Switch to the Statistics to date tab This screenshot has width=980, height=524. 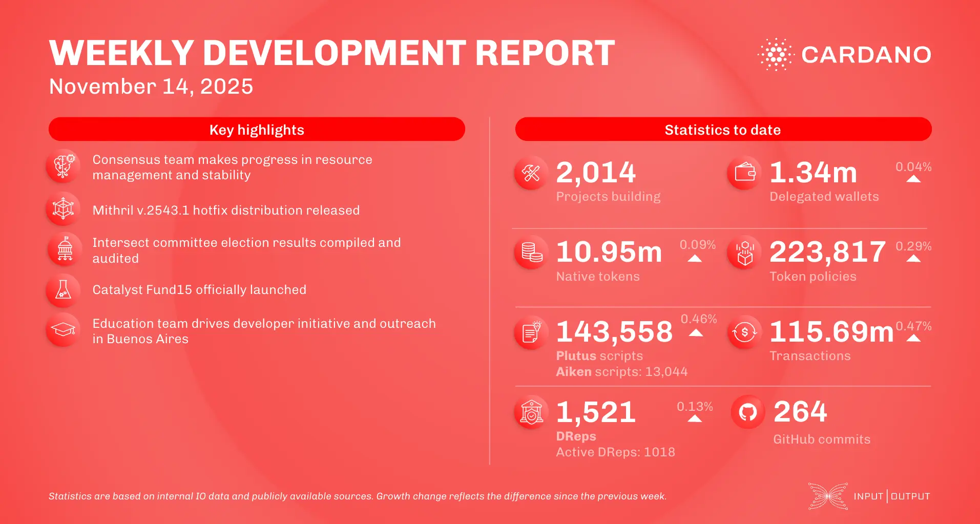point(723,130)
